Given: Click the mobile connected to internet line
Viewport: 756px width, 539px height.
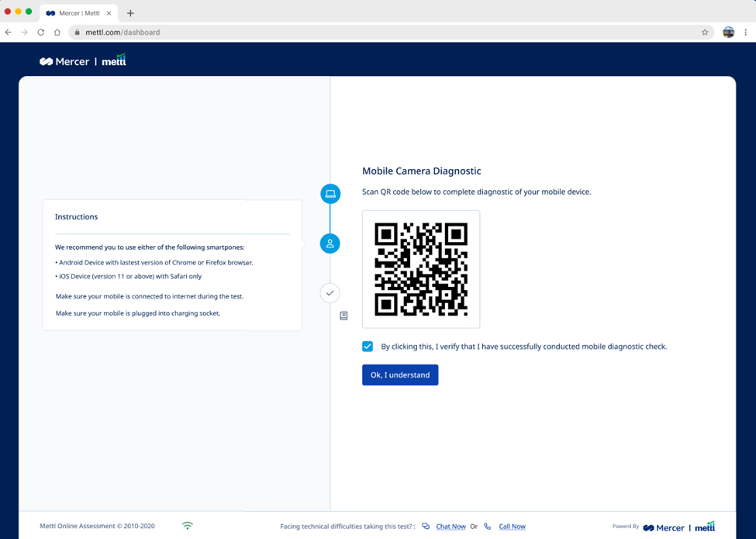Looking at the screenshot, I should [150, 296].
